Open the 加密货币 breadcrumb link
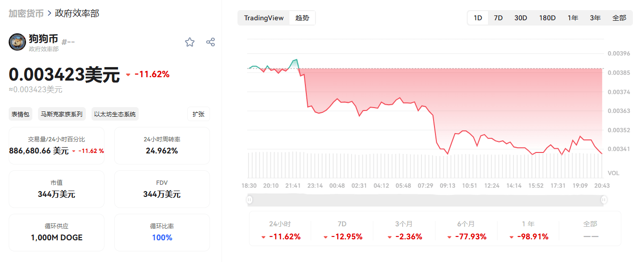Image resolution: width=644 pixels, height=262 pixels. coord(26,13)
